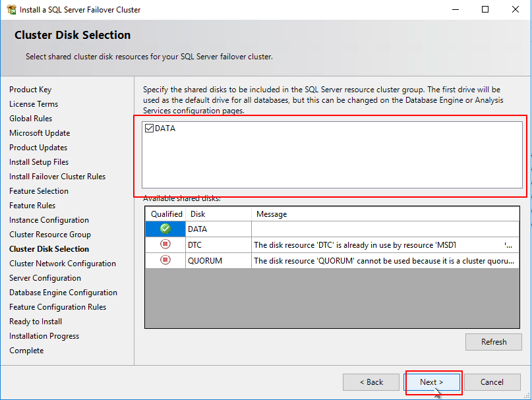Click the blocked status icon next to QUORUM
The image size is (532, 400).
[165, 260]
